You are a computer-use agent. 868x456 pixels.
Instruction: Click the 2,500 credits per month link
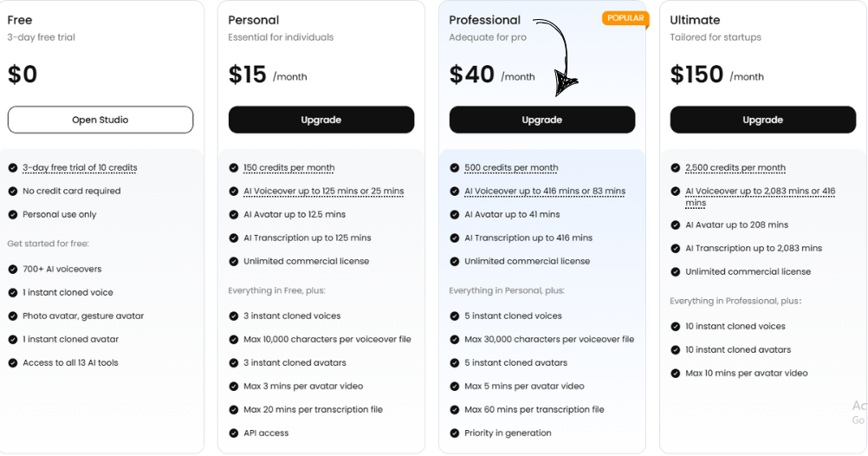pos(735,168)
